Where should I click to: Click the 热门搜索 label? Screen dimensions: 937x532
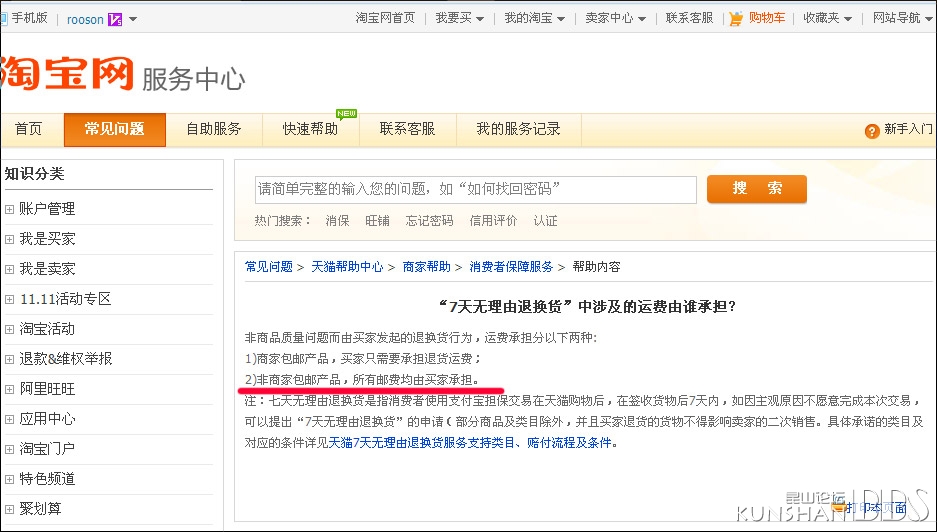click(282, 221)
